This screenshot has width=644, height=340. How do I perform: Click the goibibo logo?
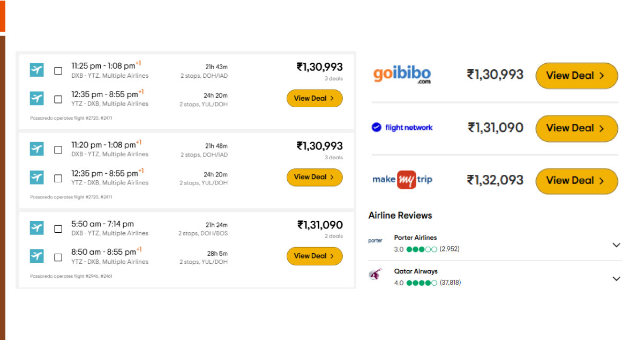tap(402, 75)
